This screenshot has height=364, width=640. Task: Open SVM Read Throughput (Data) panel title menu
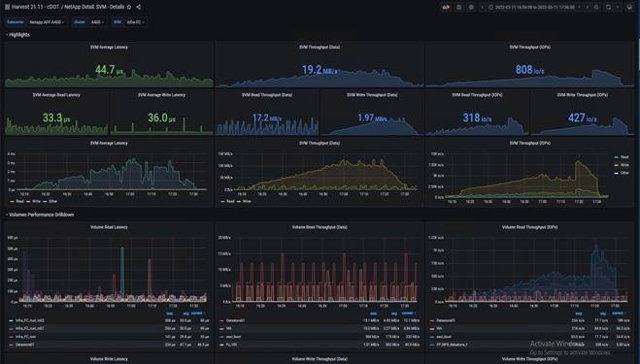click(x=267, y=95)
